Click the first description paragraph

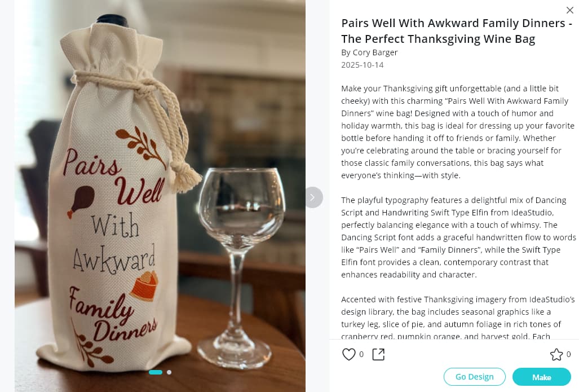point(458,132)
